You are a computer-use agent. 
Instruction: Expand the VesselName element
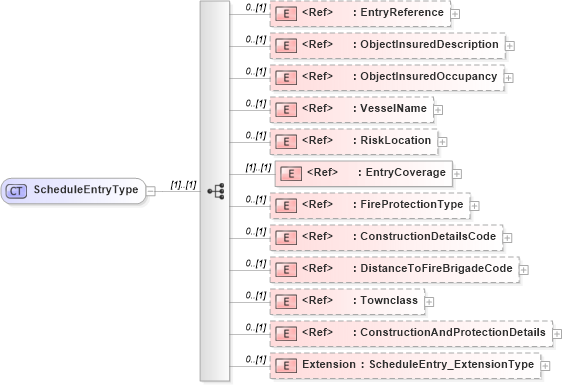[x=438, y=110]
